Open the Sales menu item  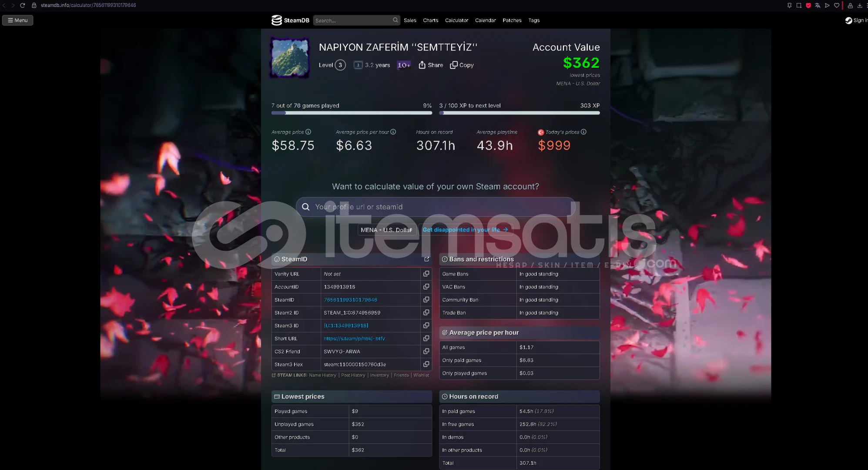click(x=409, y=20)
